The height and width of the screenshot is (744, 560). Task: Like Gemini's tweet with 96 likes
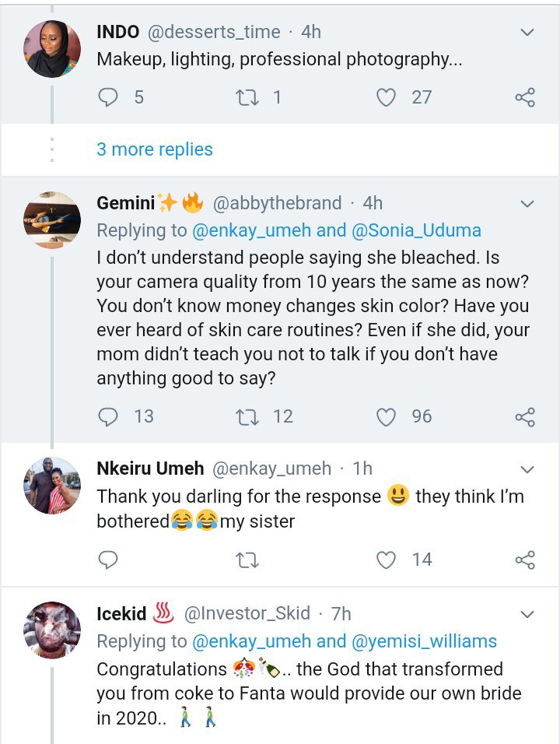click(x=387, y=417)
